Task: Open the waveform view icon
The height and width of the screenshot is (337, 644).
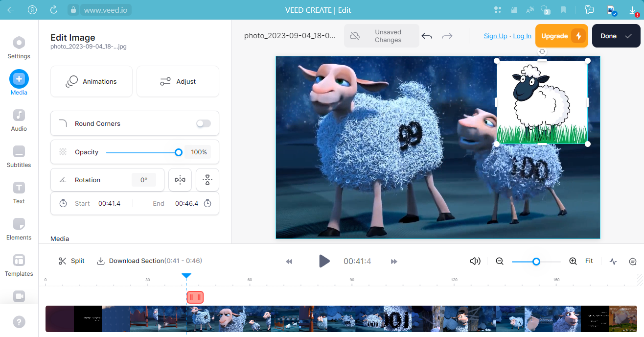Action: (613, 261)
